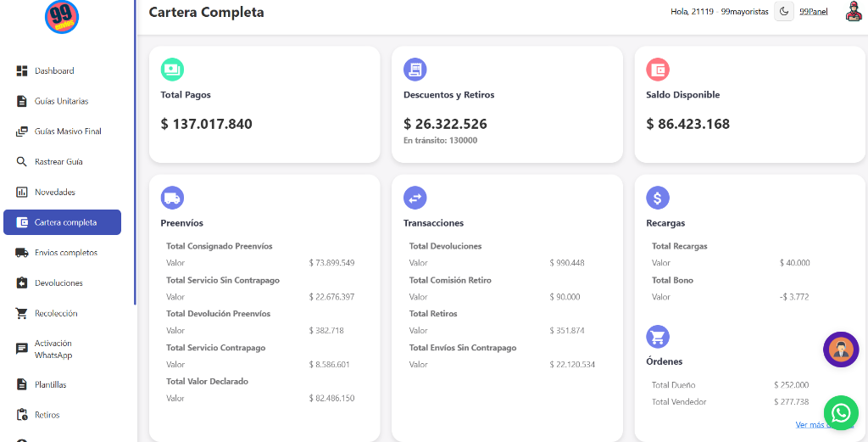The height and width of the screenshot is (442, 868).
Task: Go to Recolección page
Action: tap(56, 314)
